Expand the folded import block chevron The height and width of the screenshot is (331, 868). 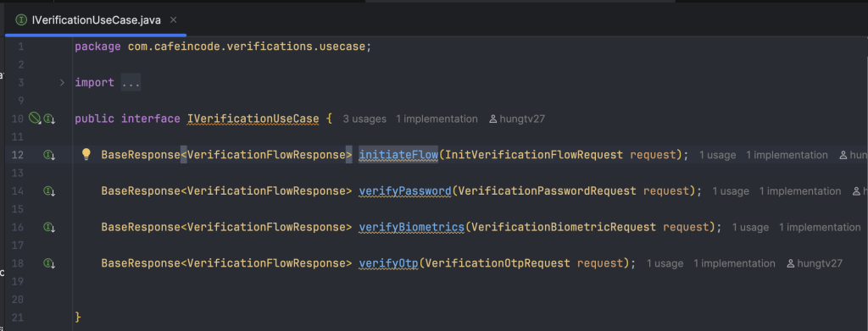coord(62,82)
